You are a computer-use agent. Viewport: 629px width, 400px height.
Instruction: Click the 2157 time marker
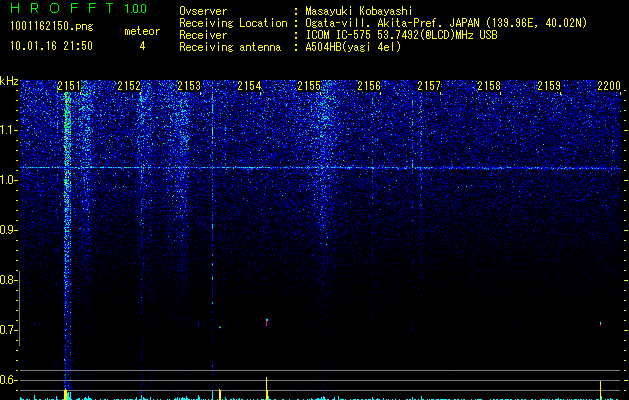point(429,86)
